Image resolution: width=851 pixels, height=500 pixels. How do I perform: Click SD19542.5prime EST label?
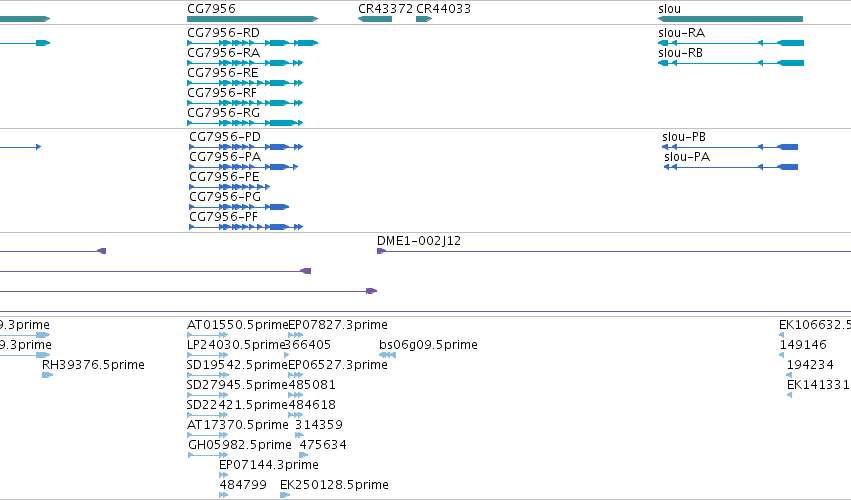pos(237,365)
